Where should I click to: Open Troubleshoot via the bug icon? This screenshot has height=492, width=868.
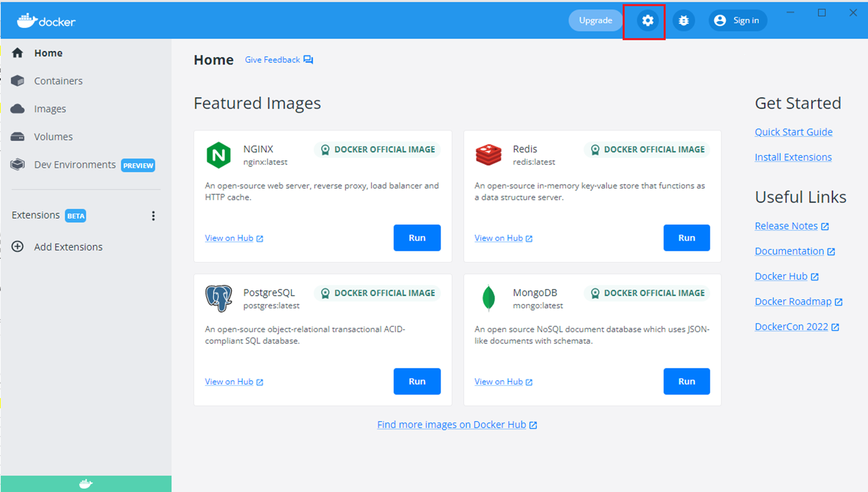tap(683, 20)
